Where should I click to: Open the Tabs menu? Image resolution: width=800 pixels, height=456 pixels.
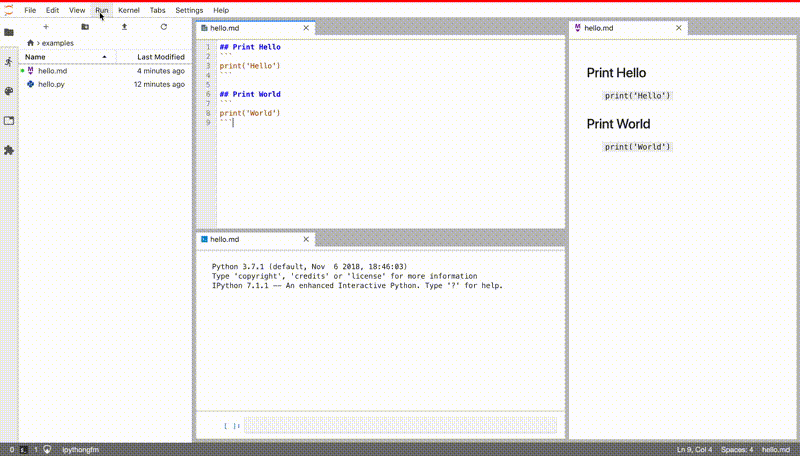coord(157,10)
